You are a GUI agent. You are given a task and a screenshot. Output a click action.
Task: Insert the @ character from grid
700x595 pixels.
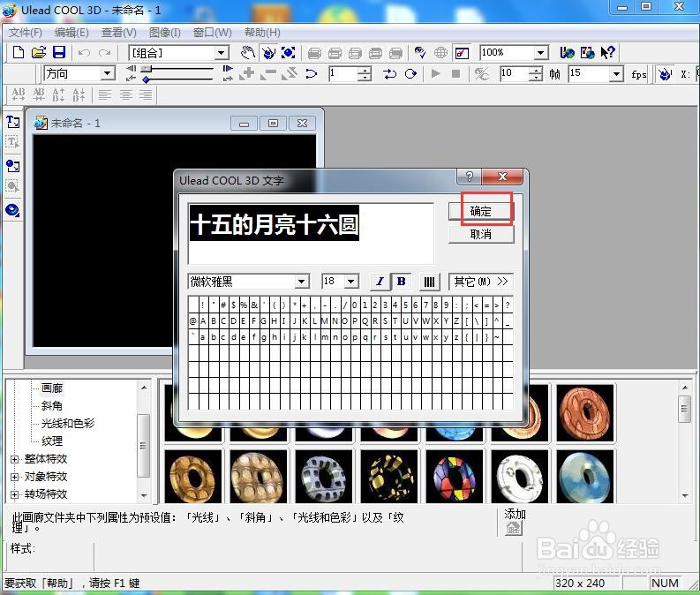coord(192,321)
